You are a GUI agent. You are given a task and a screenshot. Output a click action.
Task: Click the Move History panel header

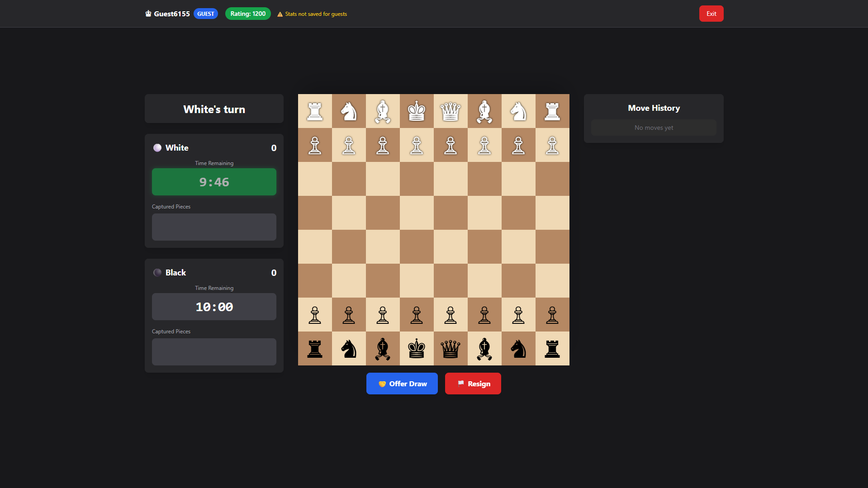(x=653, y=108)
